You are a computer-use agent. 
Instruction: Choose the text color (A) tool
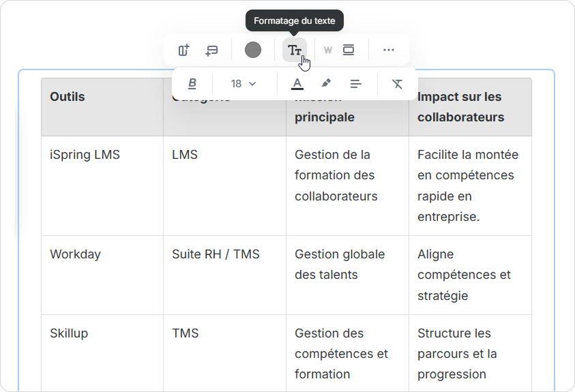(297, 84)
